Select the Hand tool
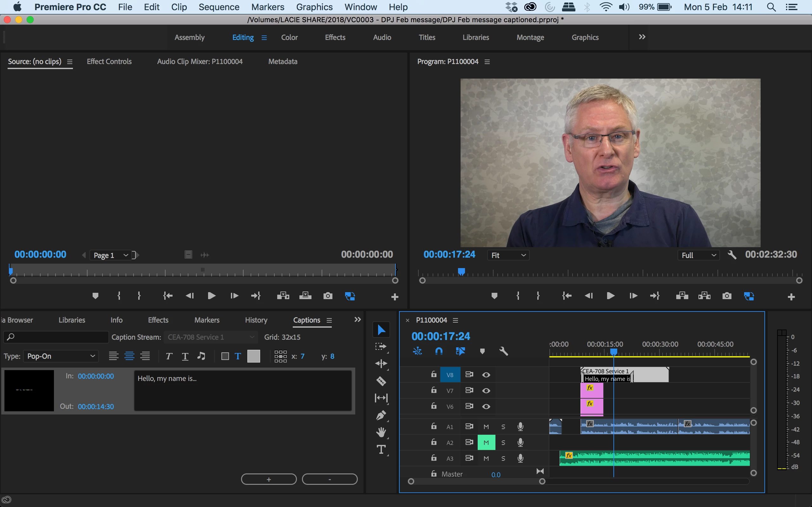 tap(381, 432)
